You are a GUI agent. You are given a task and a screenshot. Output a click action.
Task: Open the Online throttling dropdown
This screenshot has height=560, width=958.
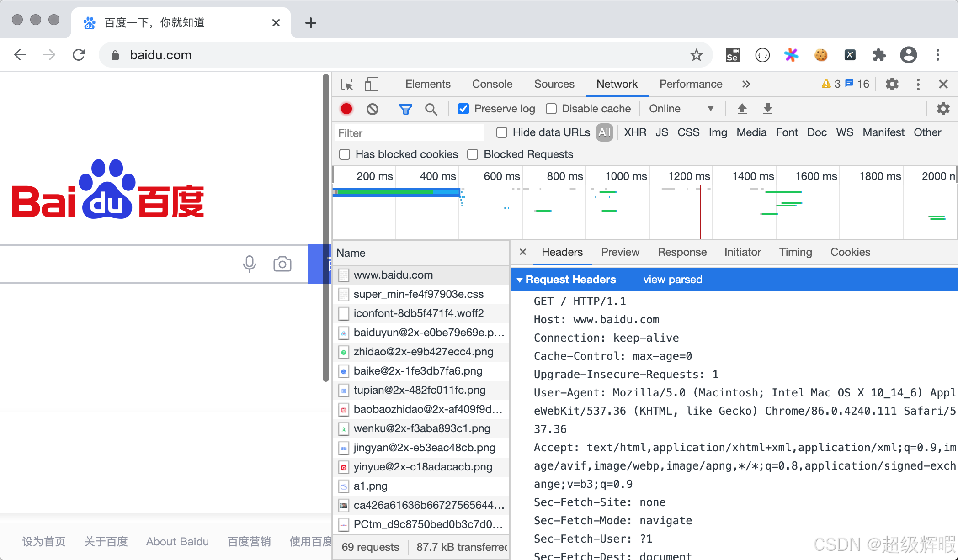click(681, 109)
